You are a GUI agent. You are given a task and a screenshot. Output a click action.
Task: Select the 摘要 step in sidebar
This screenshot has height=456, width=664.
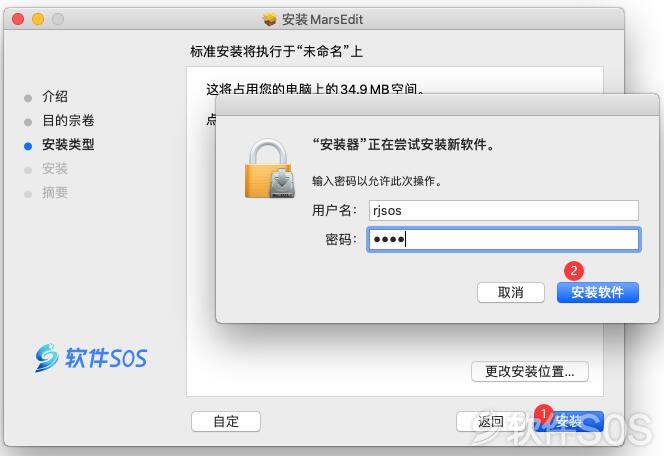click(x=55, y=193)
